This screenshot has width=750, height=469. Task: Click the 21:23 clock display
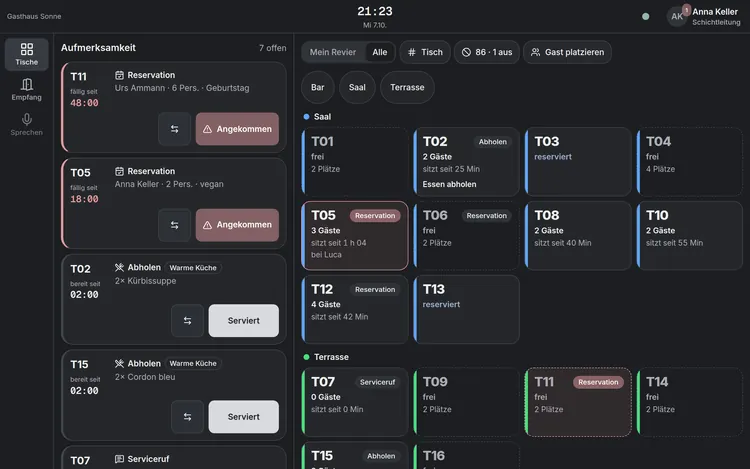375,11
